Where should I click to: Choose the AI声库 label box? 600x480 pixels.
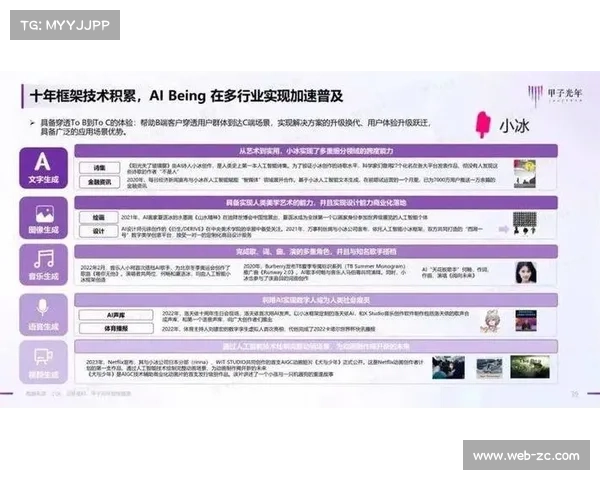(x=116, y=315)
